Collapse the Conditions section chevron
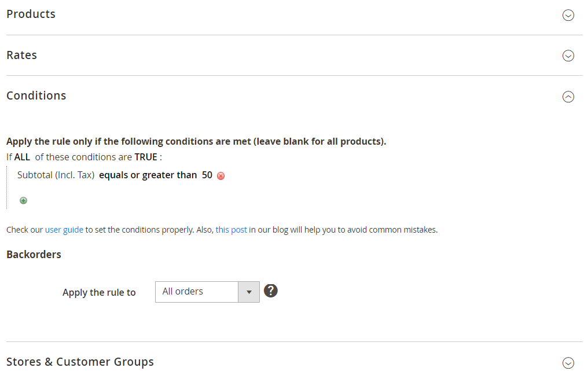This screenshot has width=588, height=375. pyautogui.click(x=568, y=97)
